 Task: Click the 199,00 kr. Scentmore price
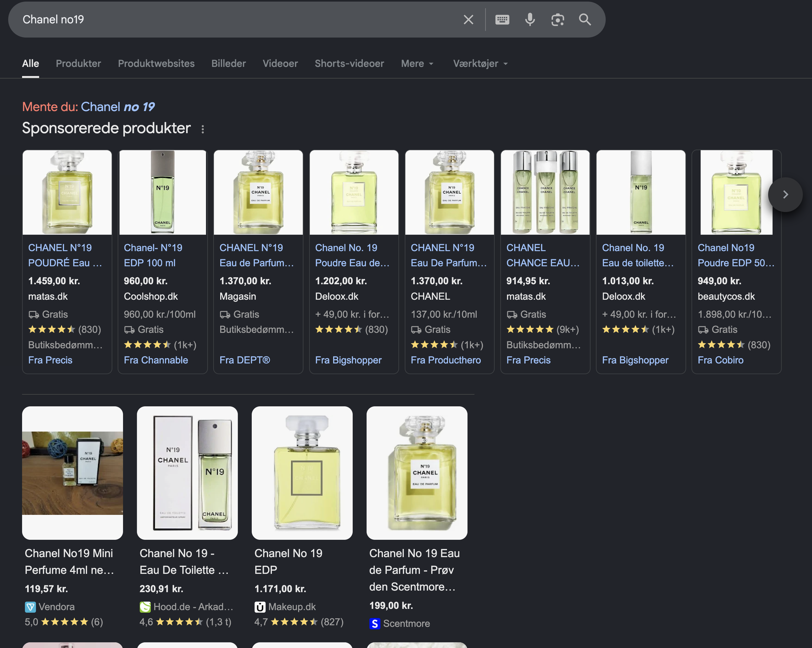[391, 606]
